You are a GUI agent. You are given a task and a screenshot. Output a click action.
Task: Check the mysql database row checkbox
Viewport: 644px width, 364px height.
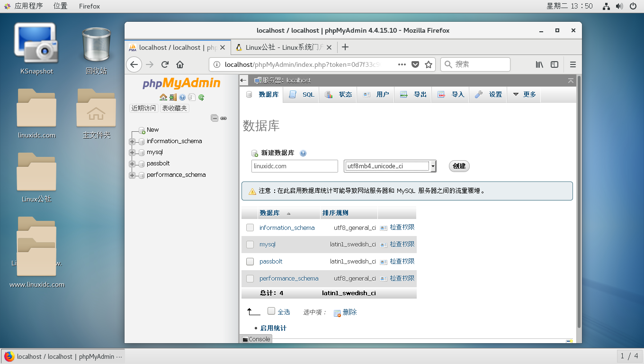coord(250,245)
